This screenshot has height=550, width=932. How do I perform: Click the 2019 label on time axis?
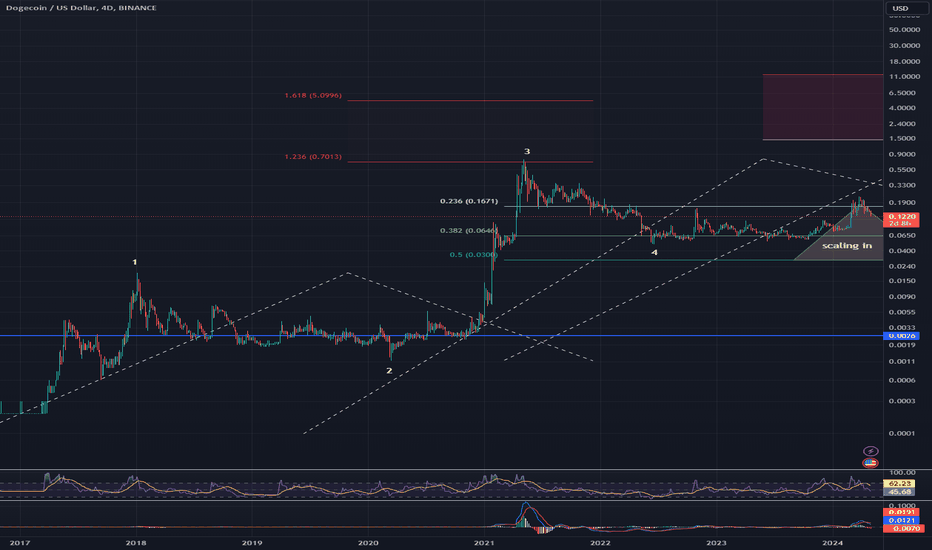[x=252, y=543]
